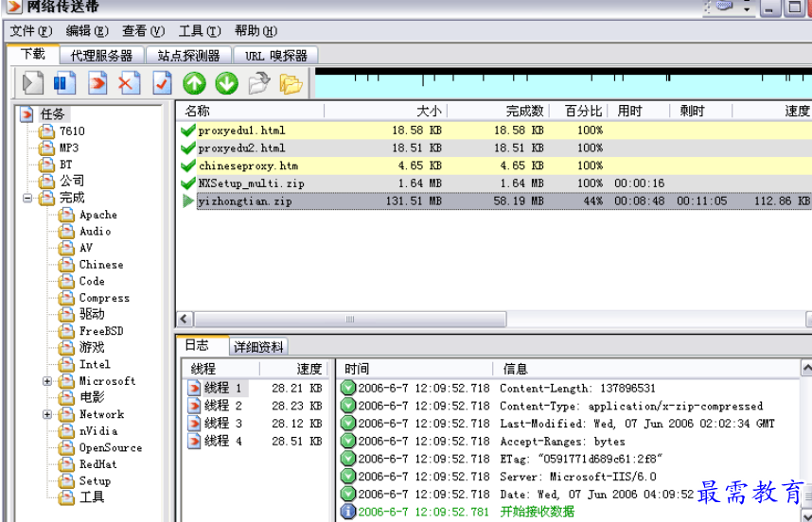Switch to the 站点探测器 tab
Image resolution: width=812 pixels, height=522 pixels.
click(x=188, y=55)
